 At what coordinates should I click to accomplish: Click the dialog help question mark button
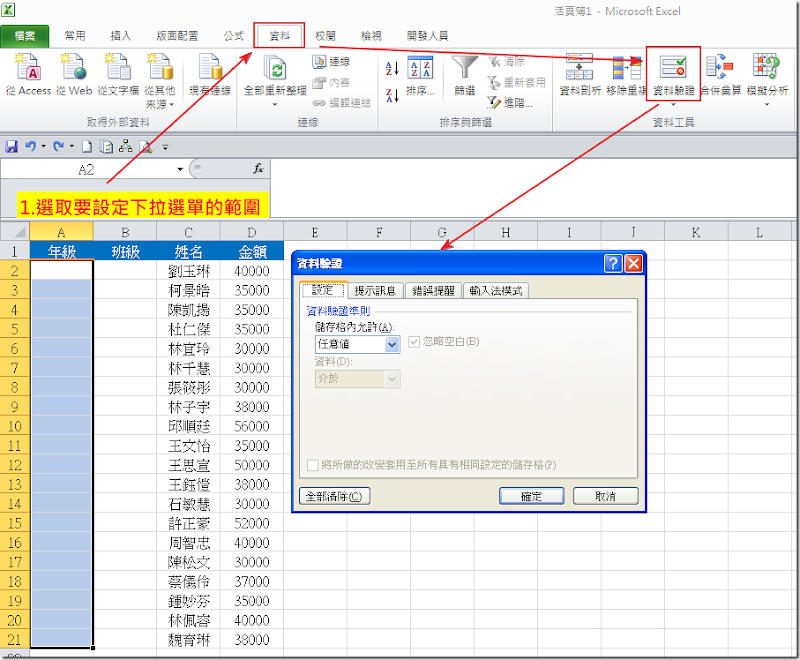click(613, 263)
